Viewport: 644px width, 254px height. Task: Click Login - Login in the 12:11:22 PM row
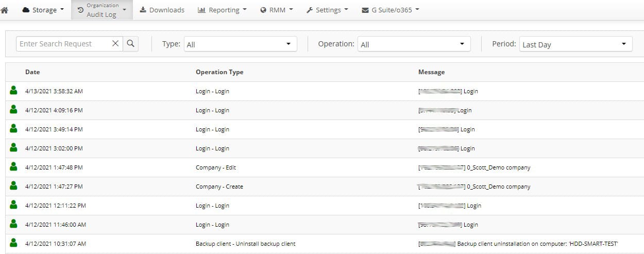212,206
